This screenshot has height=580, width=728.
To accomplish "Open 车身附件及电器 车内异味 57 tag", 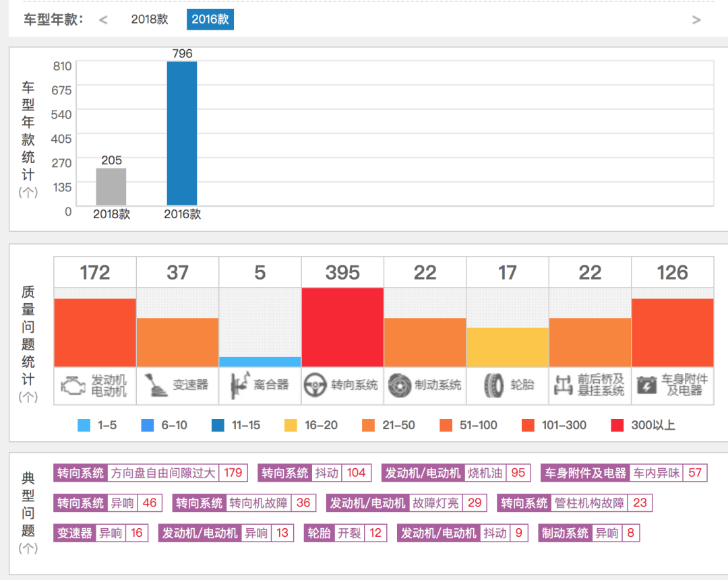I will (624, 473).
